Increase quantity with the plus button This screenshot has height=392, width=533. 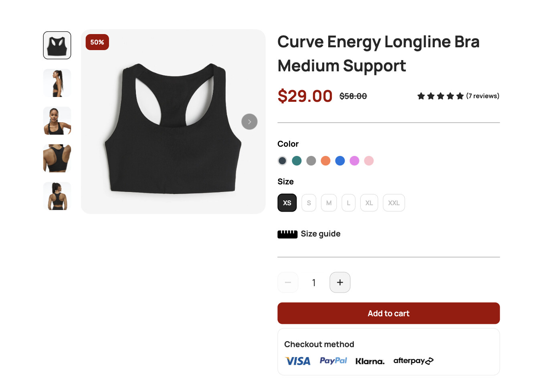click(340, 283)
